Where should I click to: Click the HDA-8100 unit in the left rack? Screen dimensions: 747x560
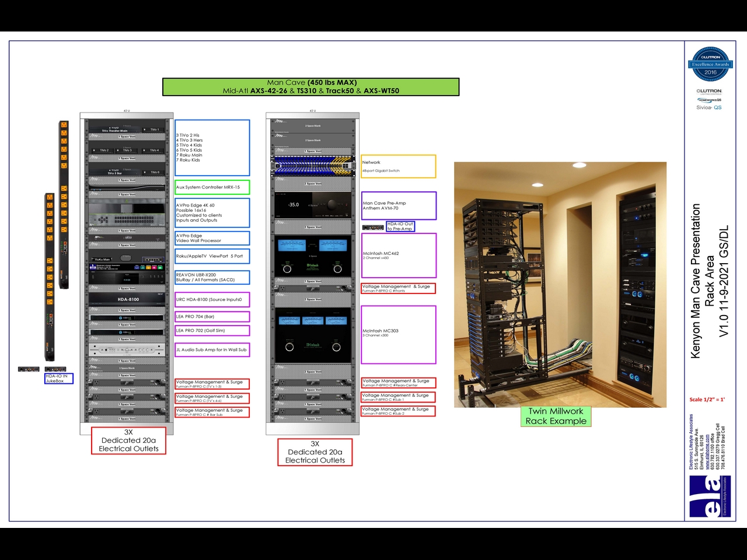tap(128, 299)
